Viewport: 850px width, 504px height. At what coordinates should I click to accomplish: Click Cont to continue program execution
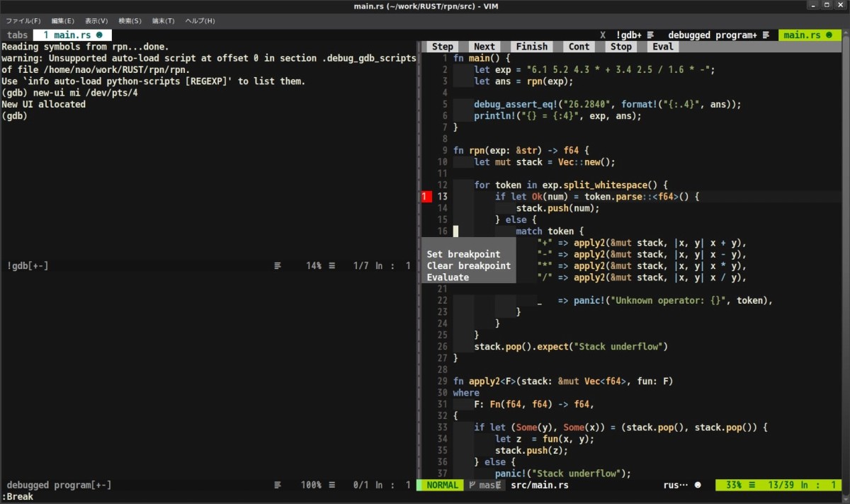click(x=579, y=46)
